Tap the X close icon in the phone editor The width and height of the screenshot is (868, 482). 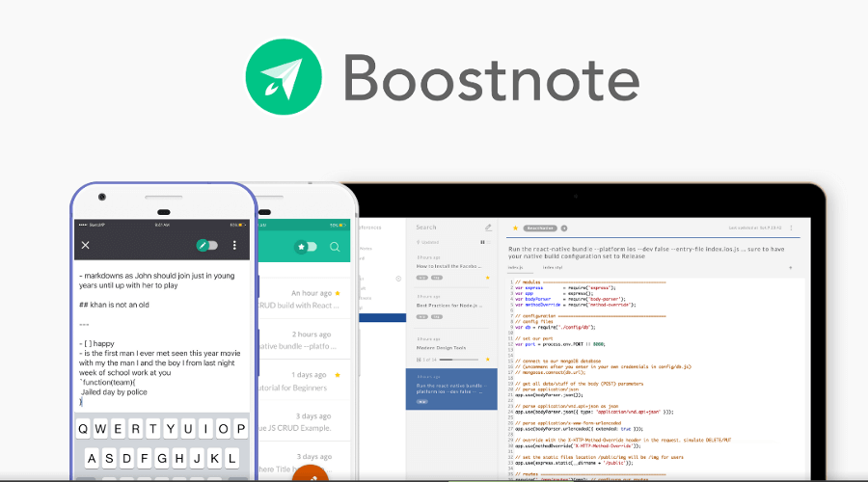click(x=85, y=245)
